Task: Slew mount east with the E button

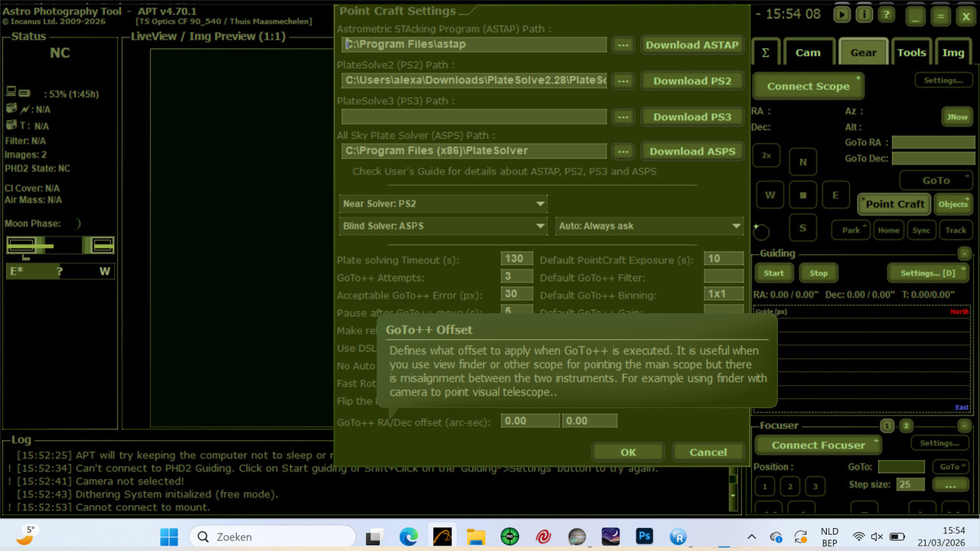Action: coord(836,195)
